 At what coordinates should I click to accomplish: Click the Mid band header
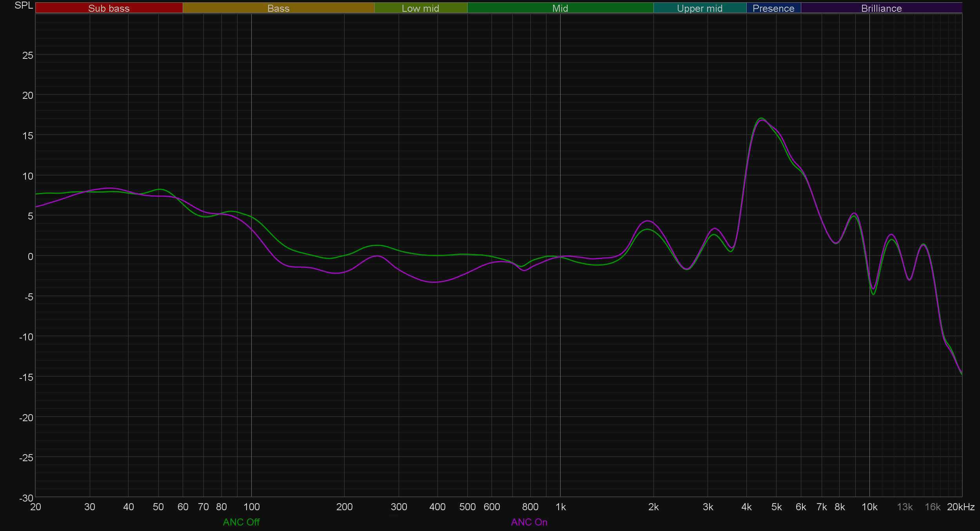[x=560, y=8]
